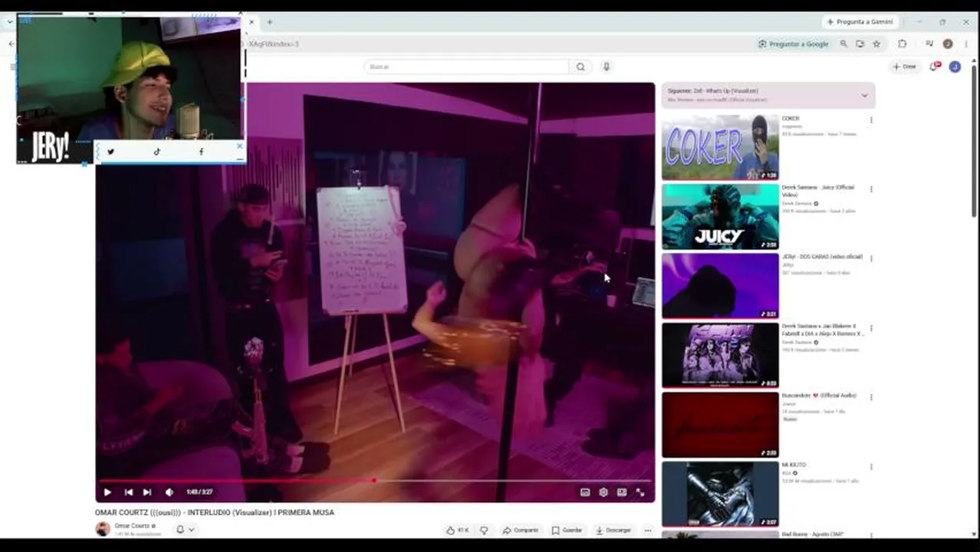The height and width of the screenshot is (552, 980).
Task: Click the search magnifier button
Action: click(x=580, y=67)
